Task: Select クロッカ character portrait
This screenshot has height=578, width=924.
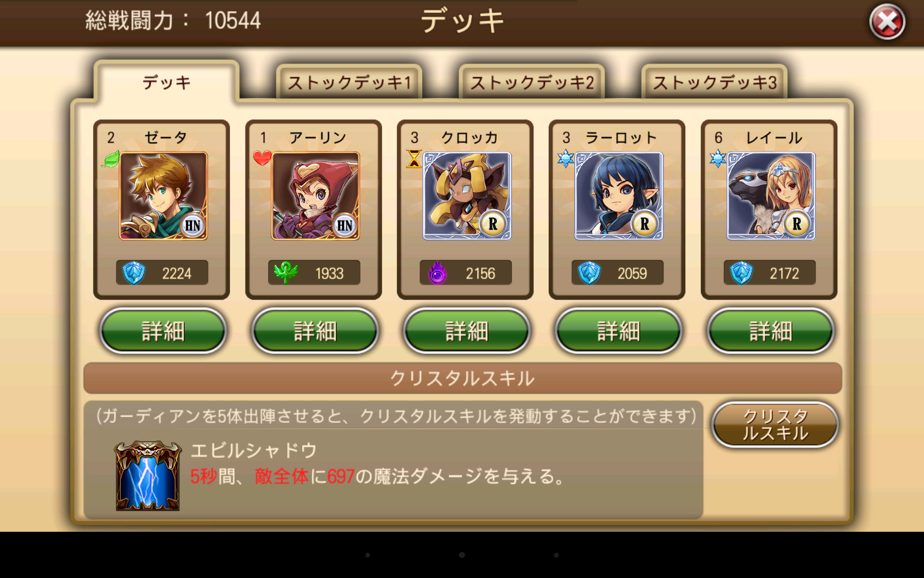Action: click(x=467, y=196)
